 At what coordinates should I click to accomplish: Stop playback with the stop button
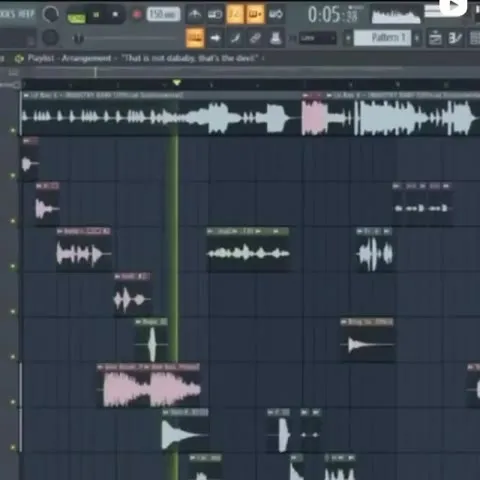115,15
